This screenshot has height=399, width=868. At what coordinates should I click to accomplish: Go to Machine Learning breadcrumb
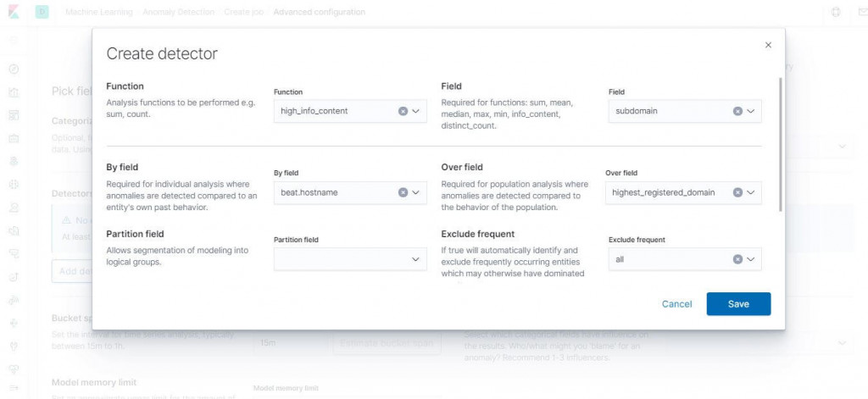(97, 13)
